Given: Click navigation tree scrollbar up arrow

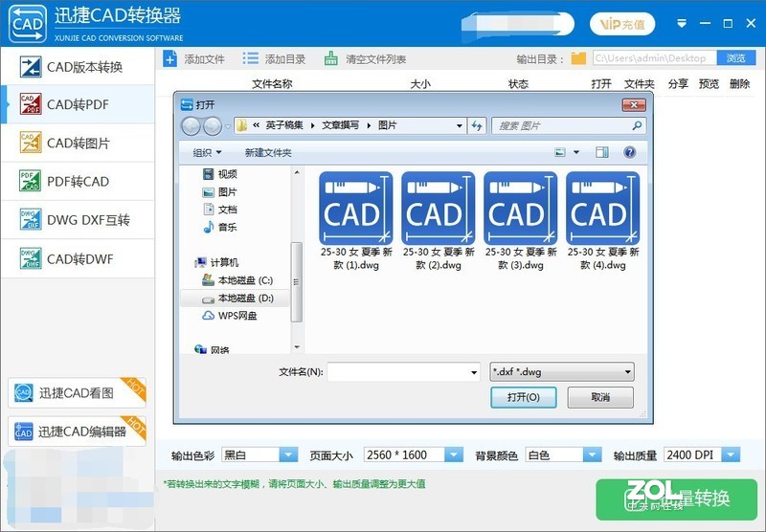Looking at the screenshot, I should click(297, 172).
